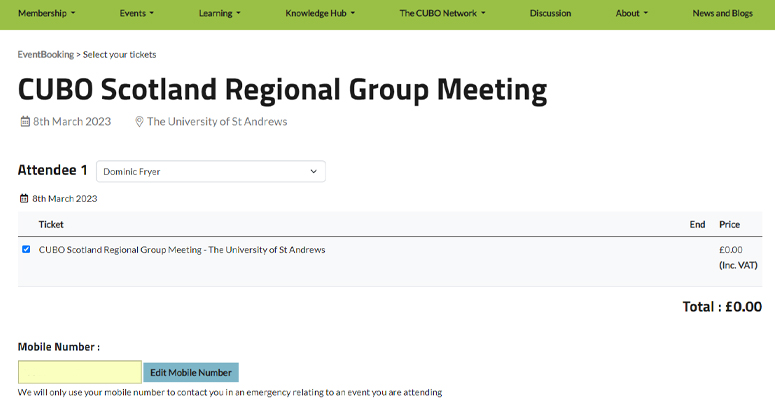Viewport: 775px width, 409px height.
Task: Click the '8th March 2023' heading date
Action: (x=72, y=121)
